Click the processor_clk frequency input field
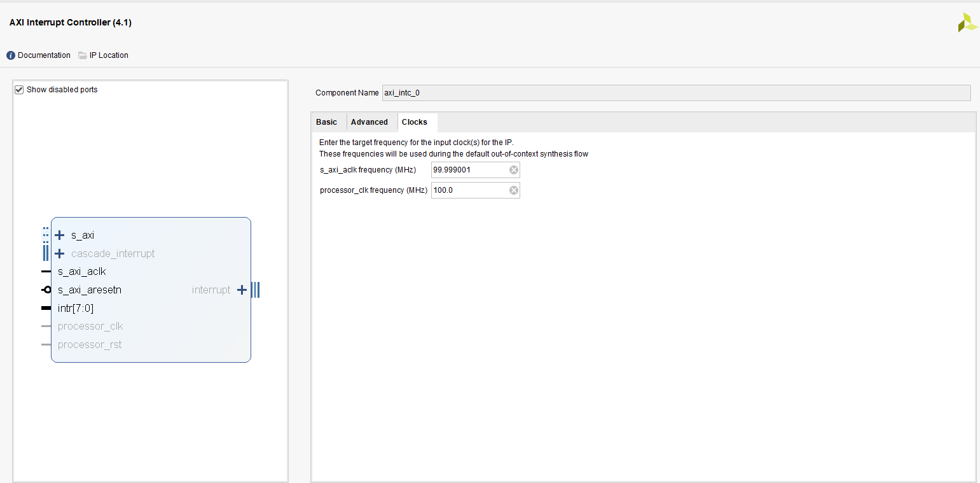Viewport: 980px width, 483px height. 471,190
